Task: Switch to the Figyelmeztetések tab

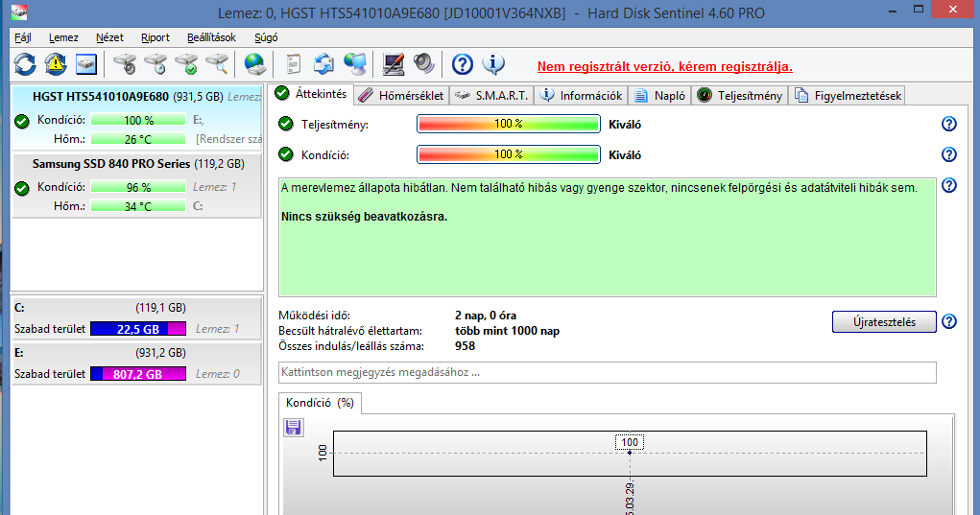Action: pyautogui.click(x=848, y=96)
